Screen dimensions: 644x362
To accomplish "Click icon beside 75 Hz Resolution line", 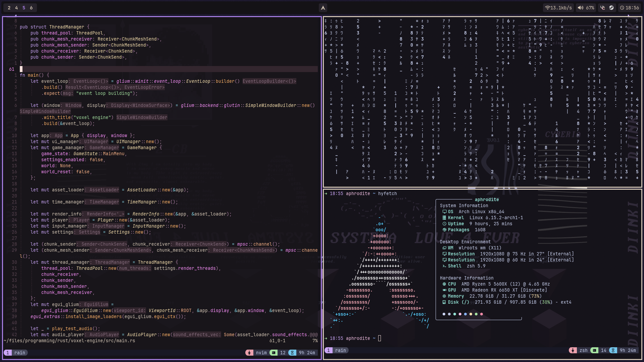I will 444,254.
